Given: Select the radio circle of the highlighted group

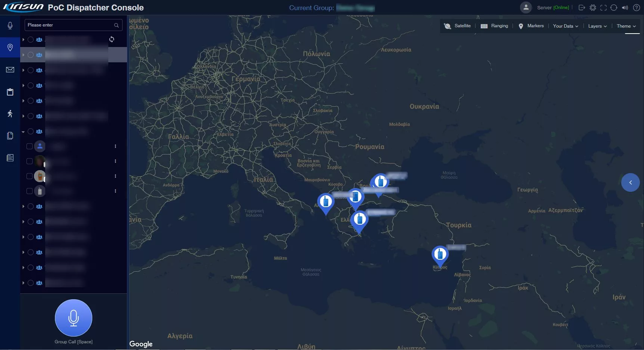Looking at the screenshot, I should (x=31, y=55).
